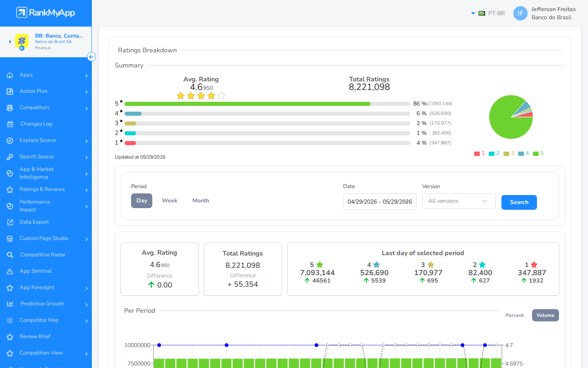Open the Apps sidebar icon

[10, 75]
